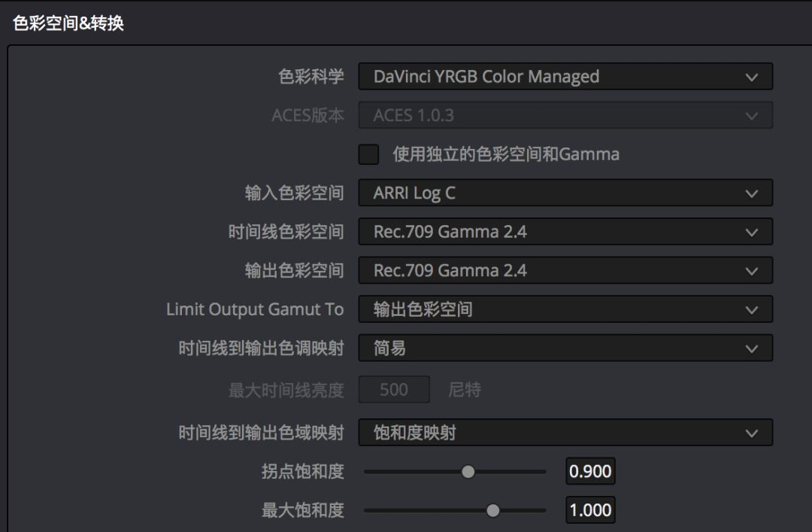The width and height of the screenshot is (812, 532).
Task: Open the 输出色彩空间 Rec.709 dropdown
Action: (565, 270)
